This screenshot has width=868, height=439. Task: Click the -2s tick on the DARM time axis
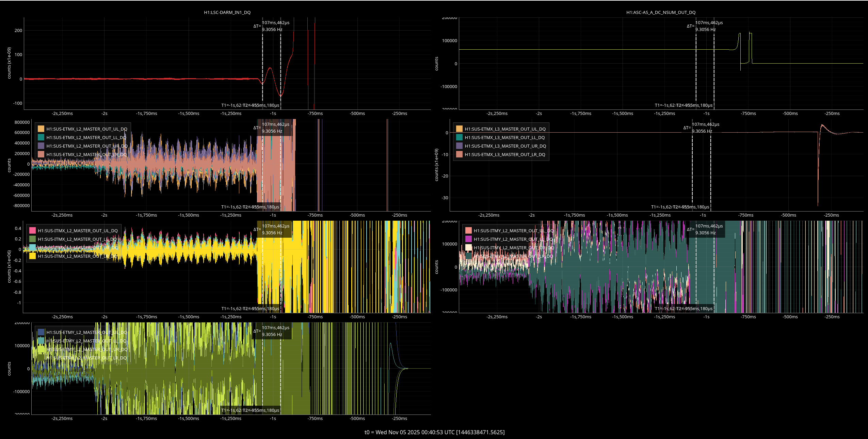[104, 114]
